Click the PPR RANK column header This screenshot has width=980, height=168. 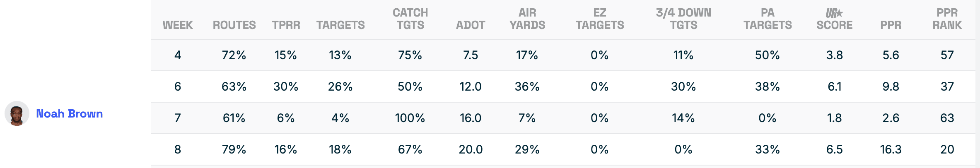[x=947, y=19]
